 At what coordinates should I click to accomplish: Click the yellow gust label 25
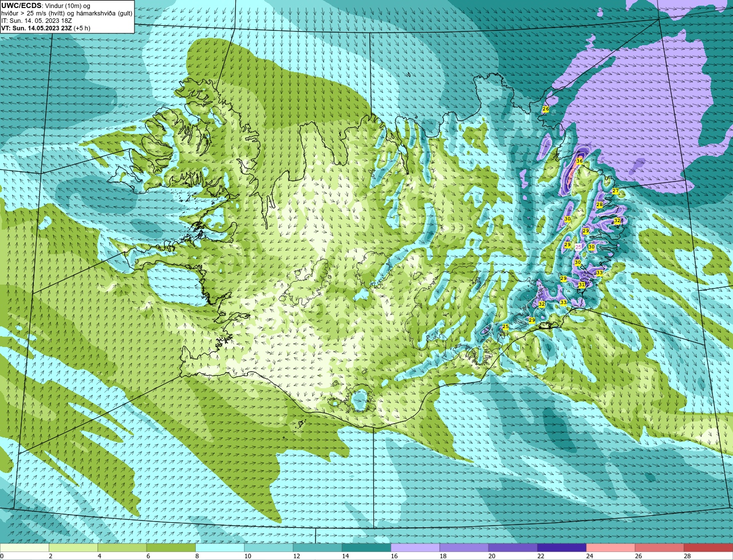point(505,327)
